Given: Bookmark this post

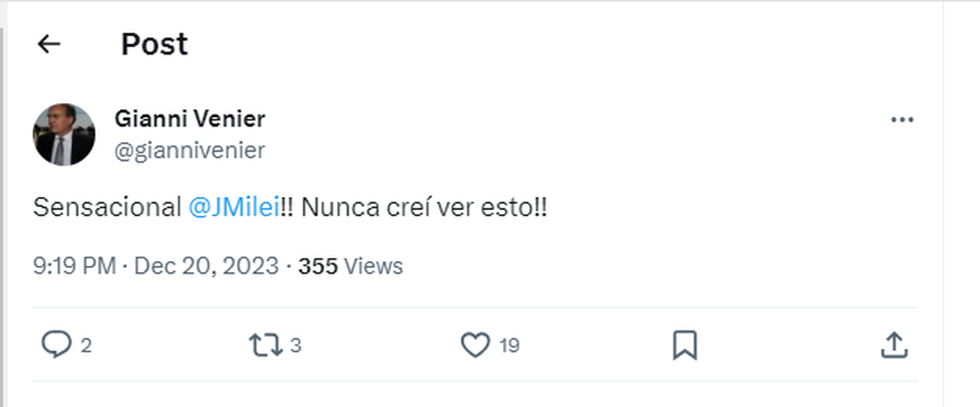Looking at the screenshot, I should 684,345.
